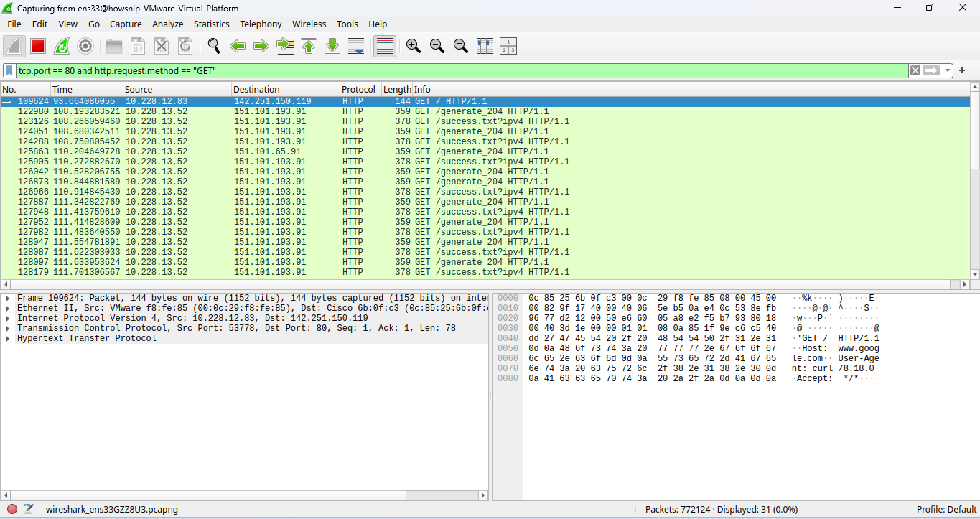Select packet number 125863 row
Screen dimensions: 980x519
tap(485, 151)
